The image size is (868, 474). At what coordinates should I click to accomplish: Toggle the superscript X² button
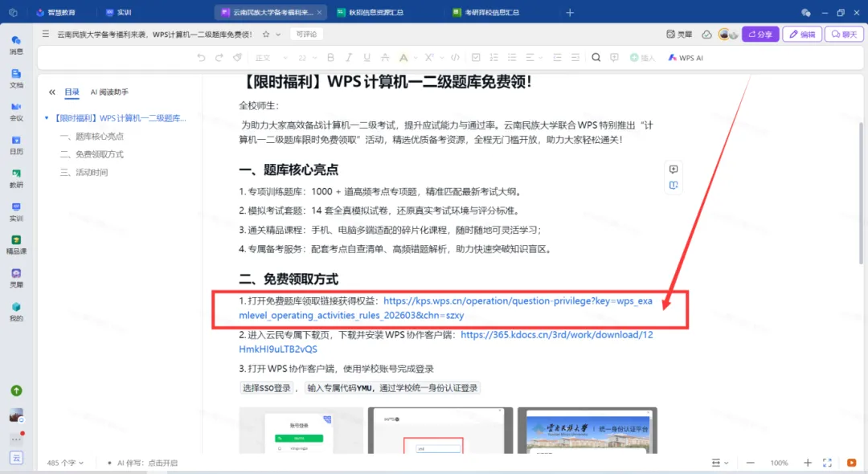[x=429, y=58]
